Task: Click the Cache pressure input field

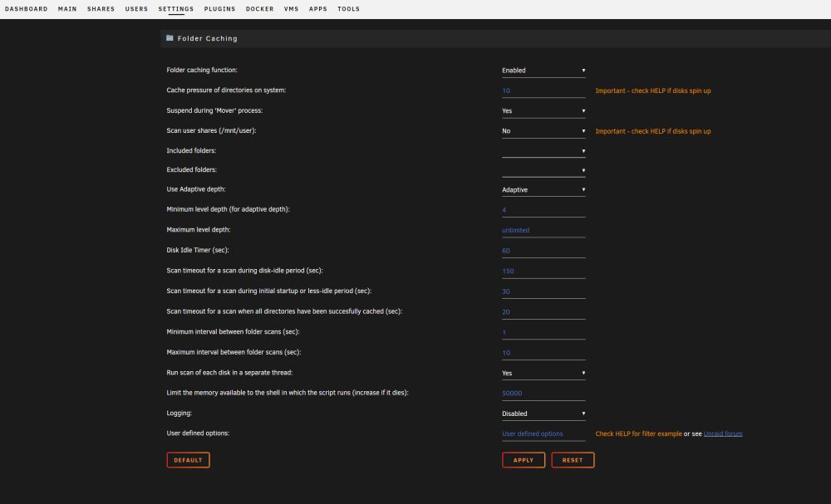Action: pyautogui.click(x=543, y=91)
